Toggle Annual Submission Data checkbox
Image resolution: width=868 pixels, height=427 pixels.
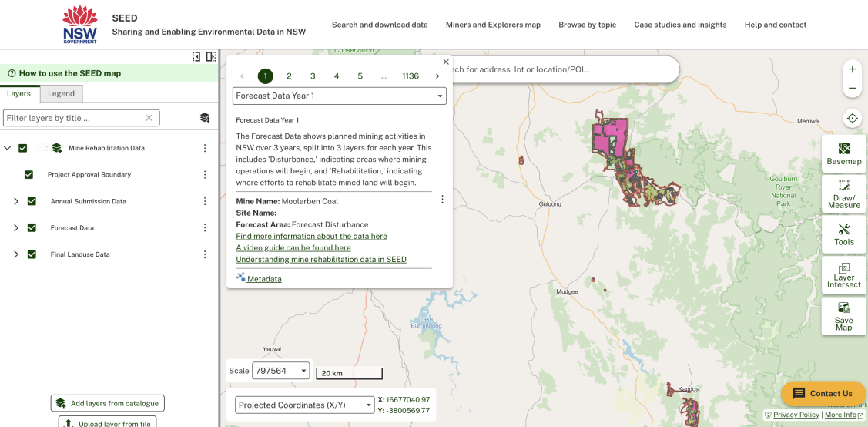(x=32, y=201)
